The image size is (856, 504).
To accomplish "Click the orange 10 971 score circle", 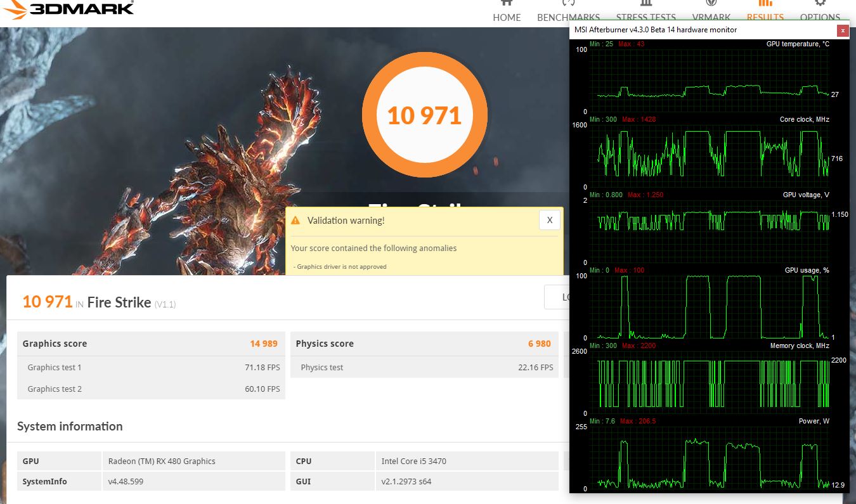I will click(x=425, y=115).
